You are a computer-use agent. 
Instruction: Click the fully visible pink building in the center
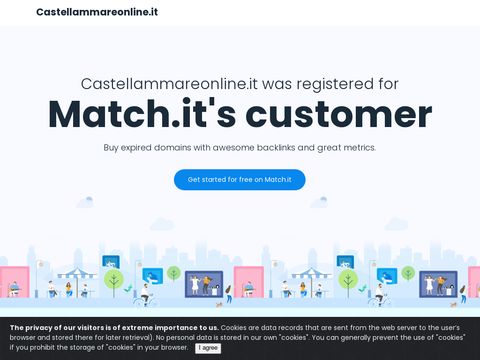point(249,282)
